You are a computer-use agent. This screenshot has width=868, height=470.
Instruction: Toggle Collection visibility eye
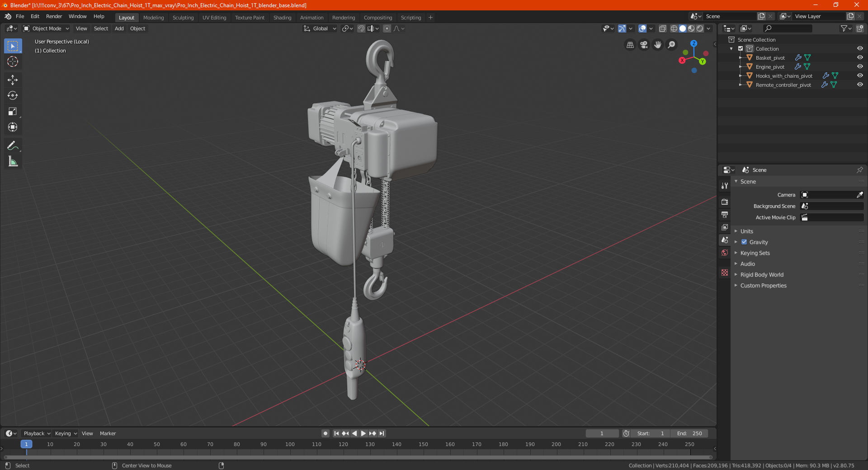860,49
